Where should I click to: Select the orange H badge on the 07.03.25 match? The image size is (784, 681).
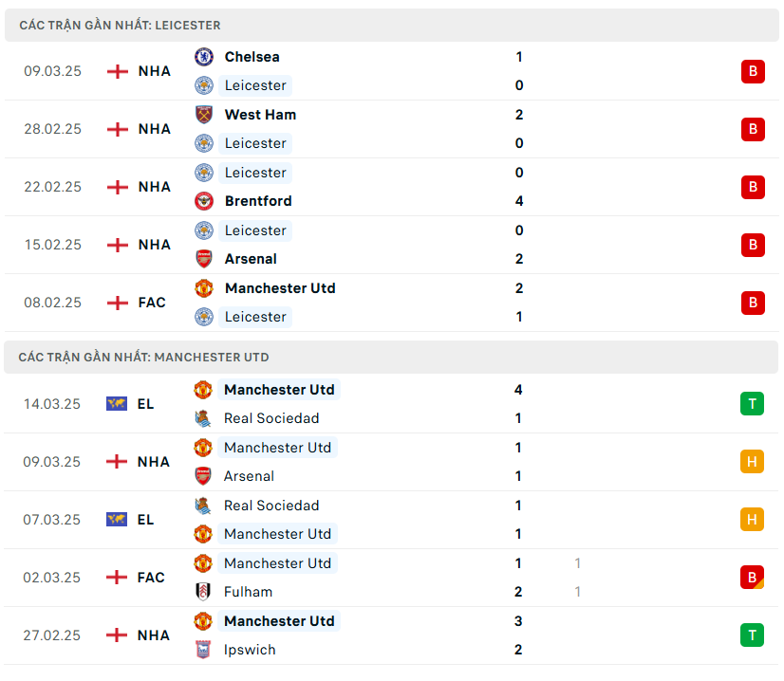click(x=752, y=520)
